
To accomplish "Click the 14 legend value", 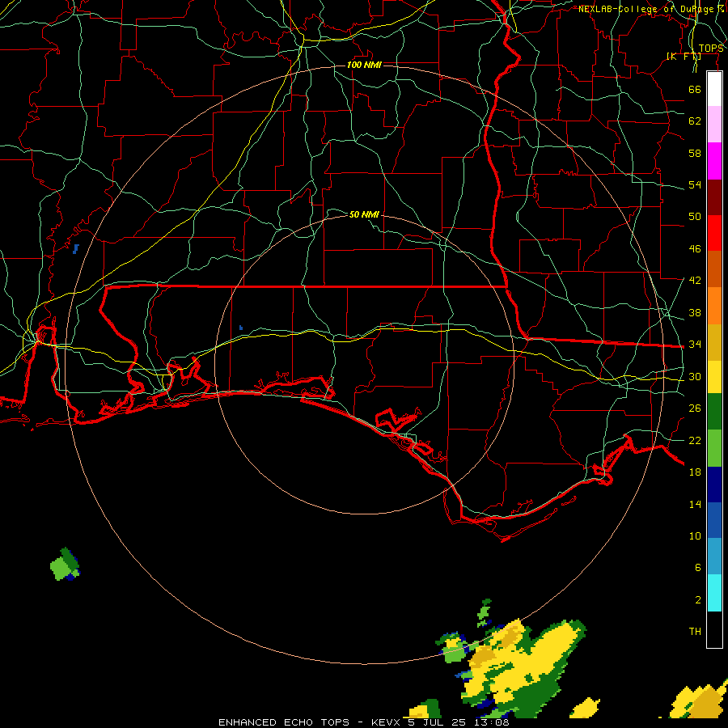I will coord(695,504).
